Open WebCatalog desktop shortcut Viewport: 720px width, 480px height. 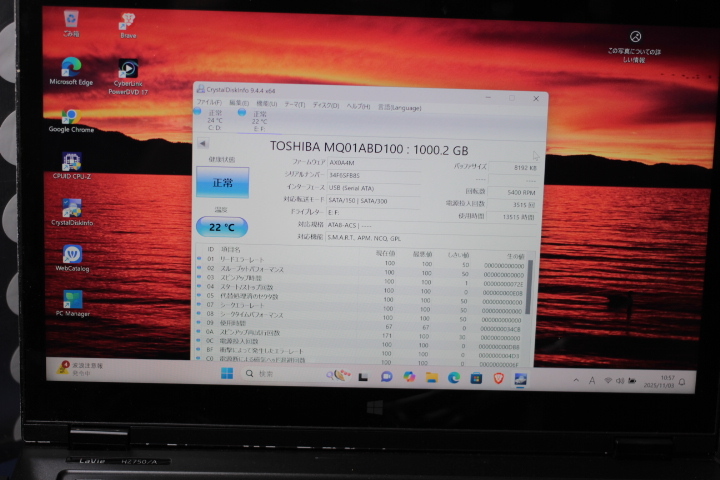tap(72, 258)
